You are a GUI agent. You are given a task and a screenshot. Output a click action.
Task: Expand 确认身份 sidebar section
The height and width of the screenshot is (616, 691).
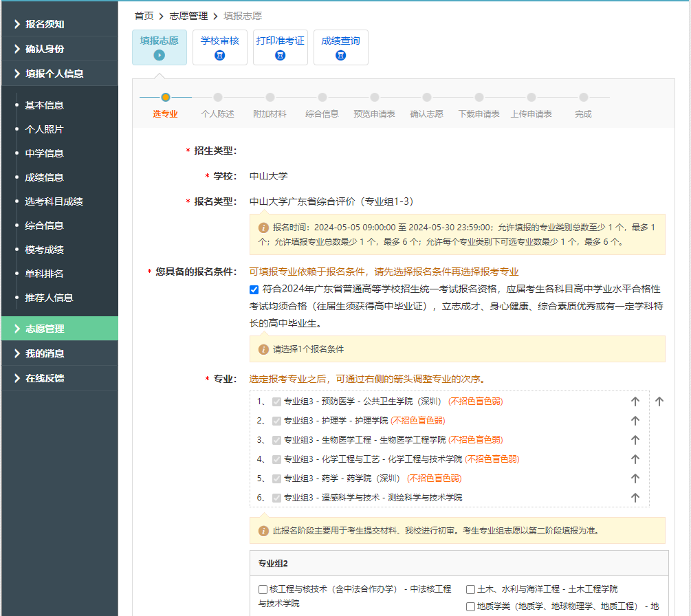point(60,49)
